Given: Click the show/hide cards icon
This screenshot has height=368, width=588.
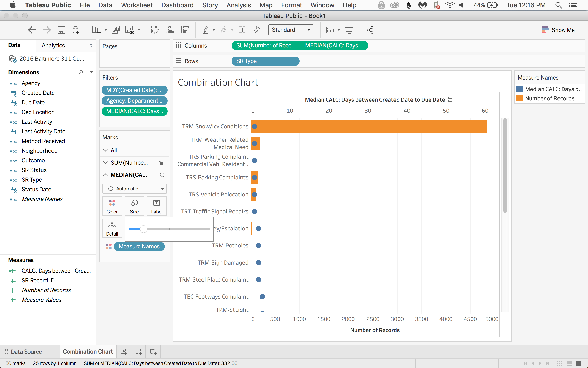Looking at the screenshot, I should click(x=331, y=30).
